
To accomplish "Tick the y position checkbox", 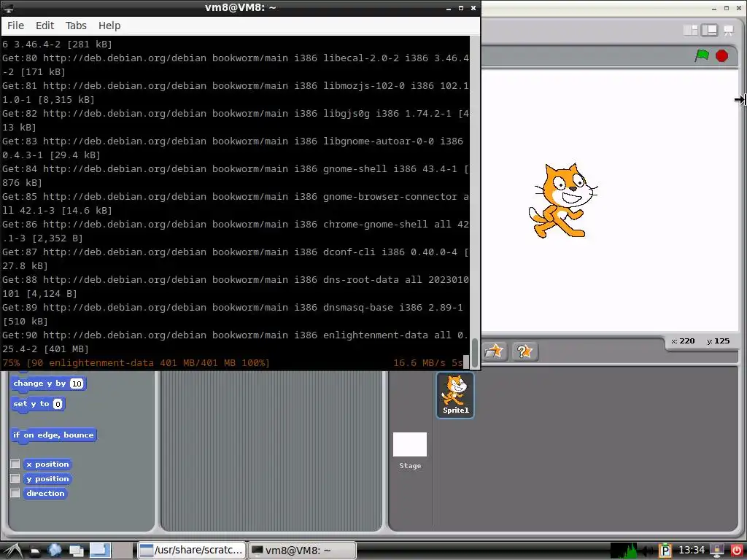I will pos(15,478).
